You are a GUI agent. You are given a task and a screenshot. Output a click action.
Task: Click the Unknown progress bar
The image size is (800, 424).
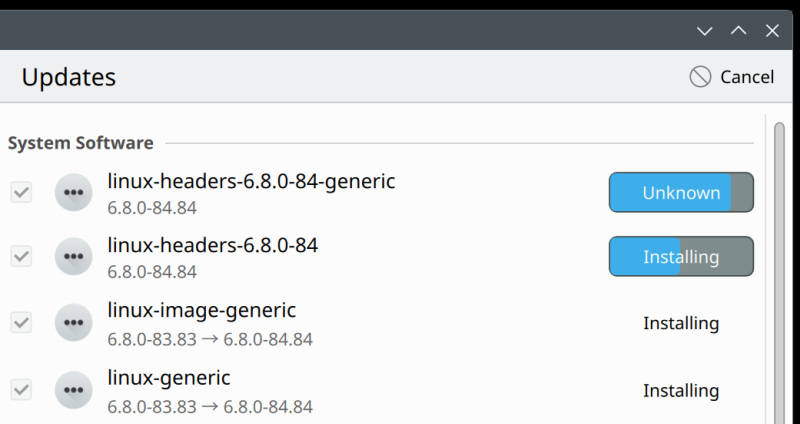point(681,192)
